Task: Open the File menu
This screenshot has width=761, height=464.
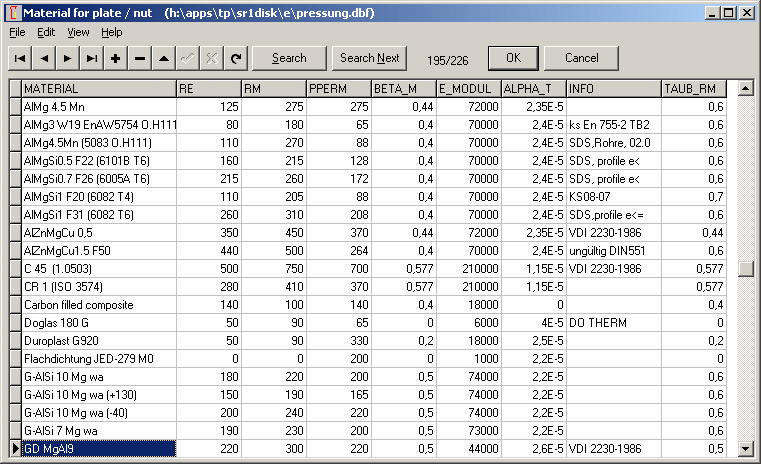Action: click(17, 32)
